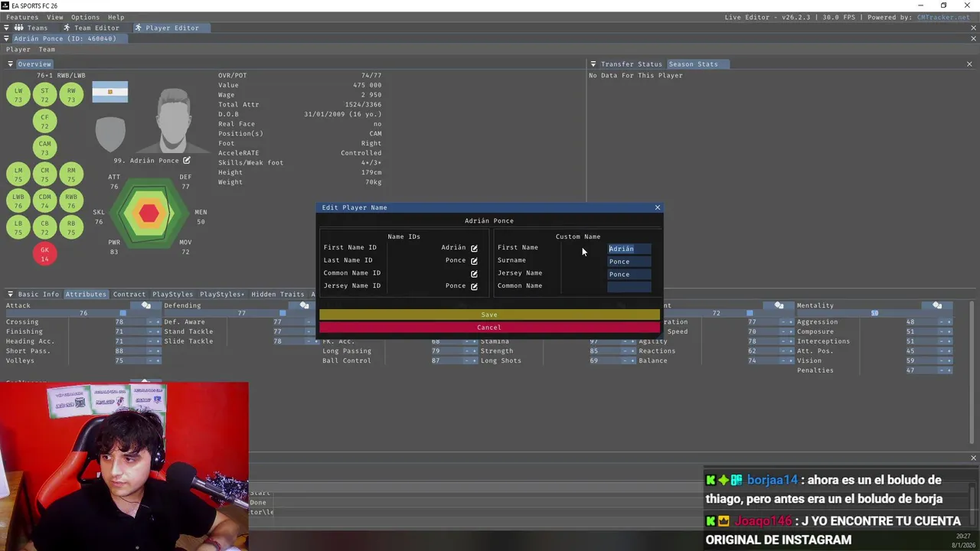
Task: Adjust the Defending overall slider
Action: click(x=241, y=313)
